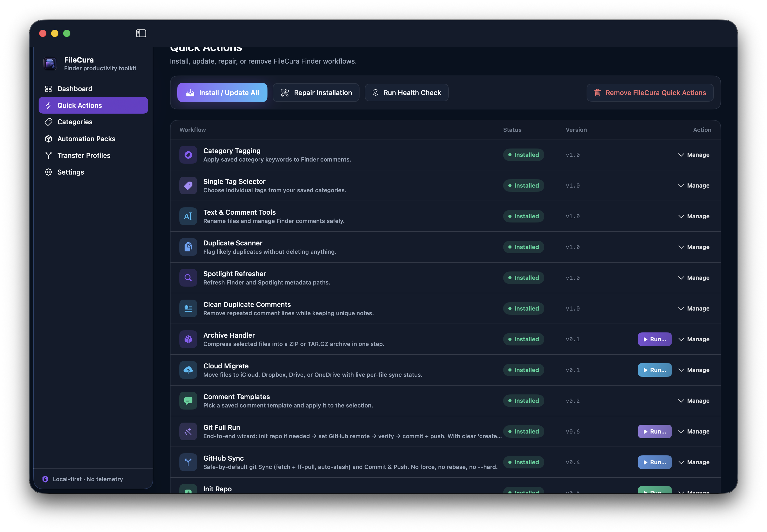This screenshot has width=767, height=532.
Task: Click Install / Update All button
Action: (222, 93)
